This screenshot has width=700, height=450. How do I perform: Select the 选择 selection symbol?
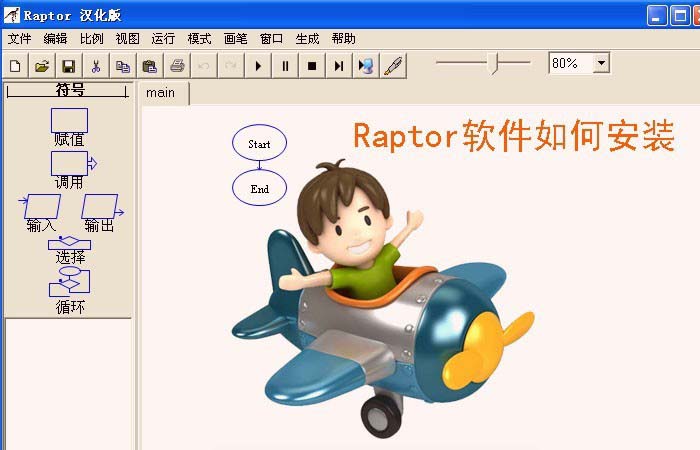click(70, 250)
